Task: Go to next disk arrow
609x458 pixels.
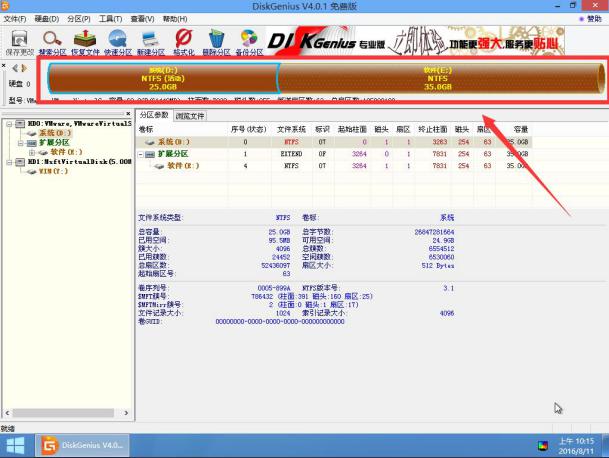Action: tap(24, 68)
